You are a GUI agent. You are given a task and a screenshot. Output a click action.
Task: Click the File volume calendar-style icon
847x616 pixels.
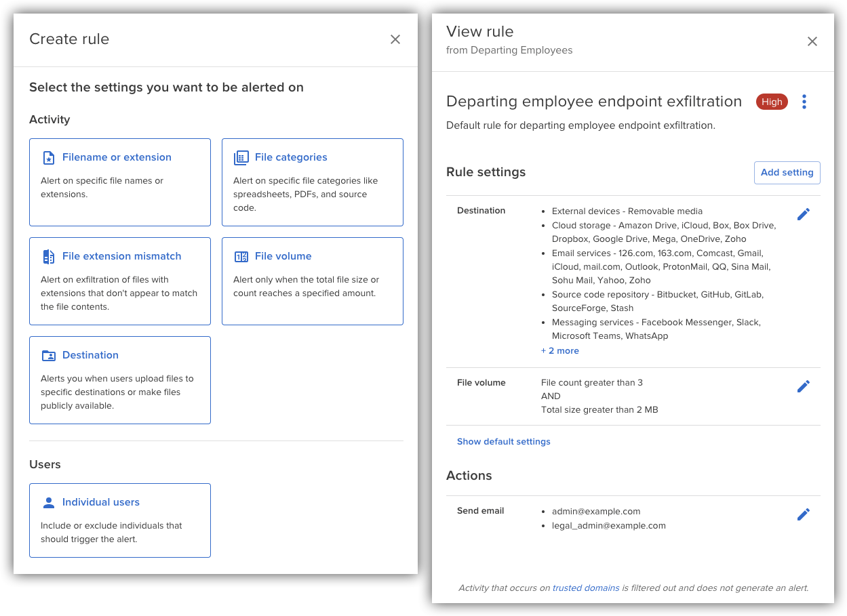click(241, 256)
